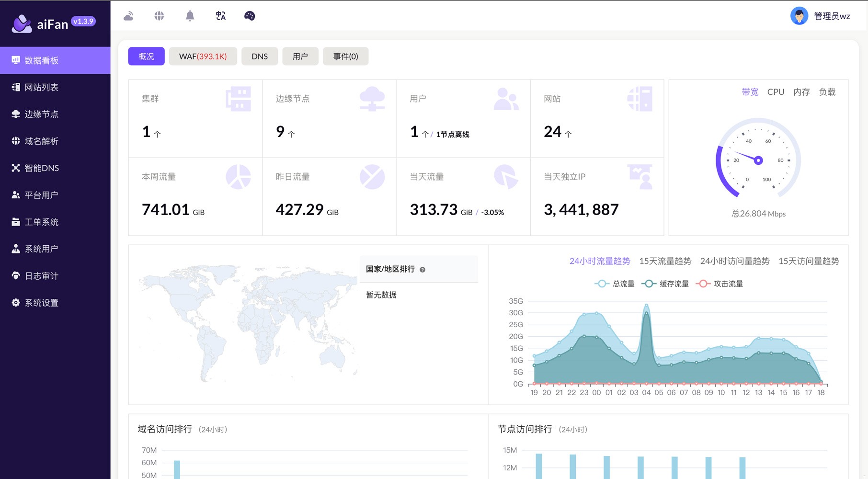Switch to the WAF(393.1K) tab
The width and height of the screenshot is (868, 479).
coord(203,57)
